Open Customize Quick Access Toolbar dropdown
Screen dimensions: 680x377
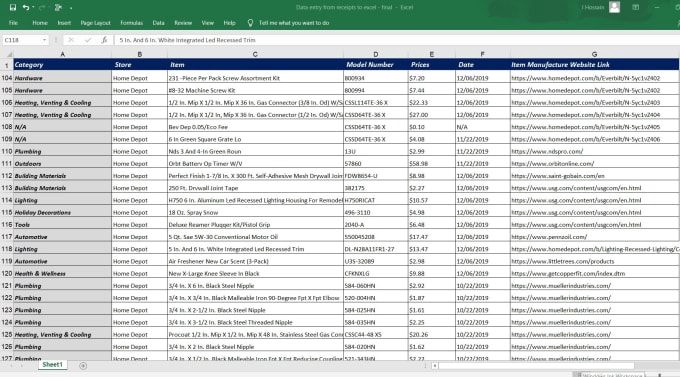tap(71, 8)
